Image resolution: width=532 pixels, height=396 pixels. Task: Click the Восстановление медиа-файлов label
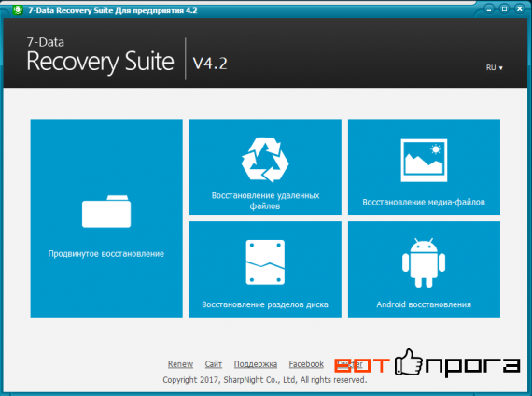coord(424,202)
